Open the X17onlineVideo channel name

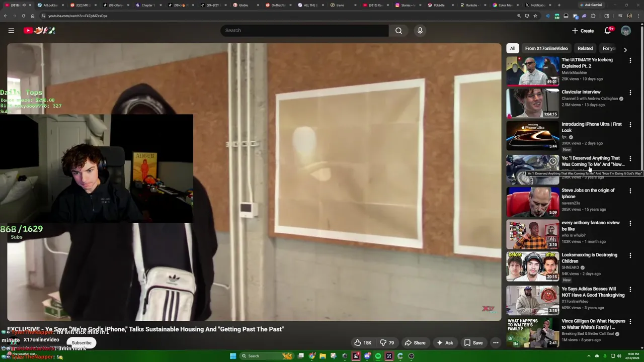coord(41,340)
